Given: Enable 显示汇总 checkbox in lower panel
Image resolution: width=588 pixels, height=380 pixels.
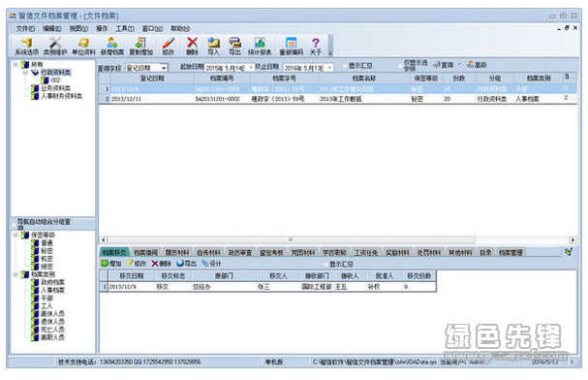Looking at the screenshot, I should pyautogui.click(x=325, y=264).
